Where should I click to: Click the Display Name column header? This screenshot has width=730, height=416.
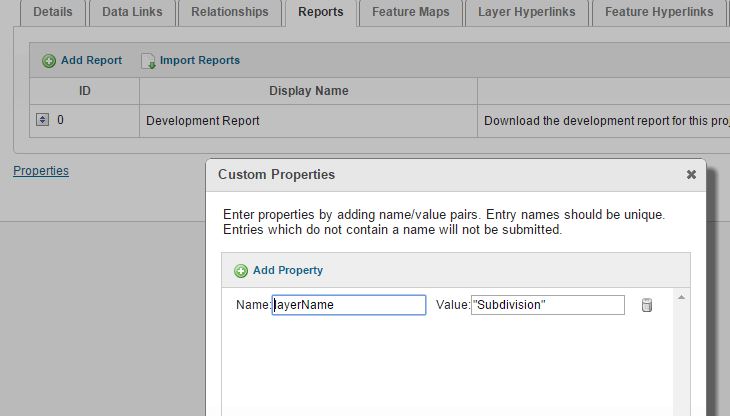click(308, 91)
